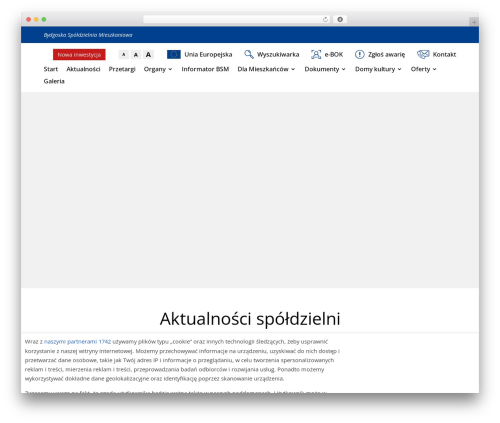Select the largest font size A button
Image resolution: width=500 pixels, height=423 pixels.
tap(148, 54)
